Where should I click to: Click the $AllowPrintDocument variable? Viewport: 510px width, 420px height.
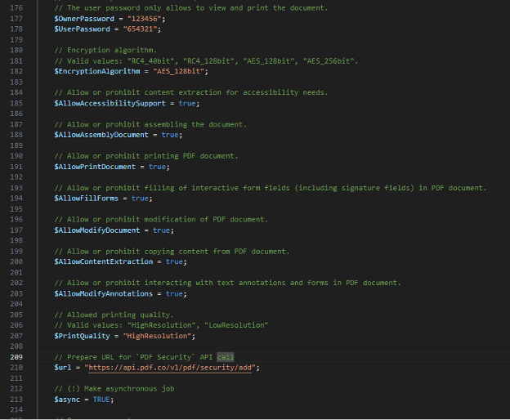95,167
